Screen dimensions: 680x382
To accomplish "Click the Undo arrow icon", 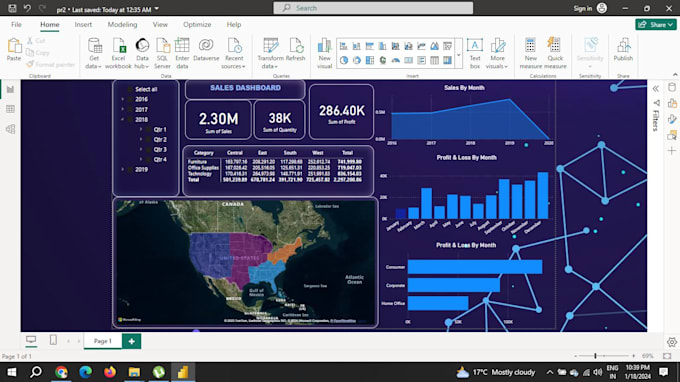I will pos(27,8).
